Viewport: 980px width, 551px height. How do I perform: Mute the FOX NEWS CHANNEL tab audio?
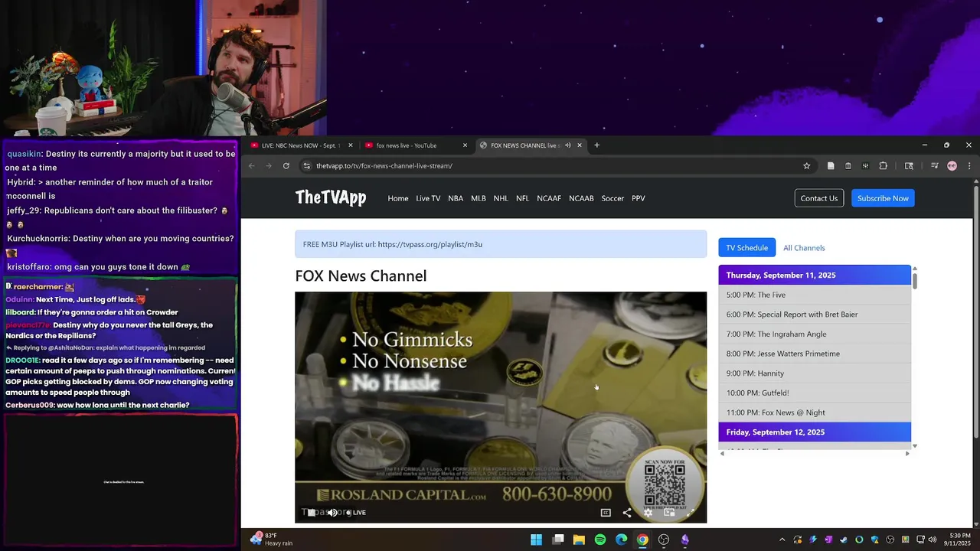568,145
